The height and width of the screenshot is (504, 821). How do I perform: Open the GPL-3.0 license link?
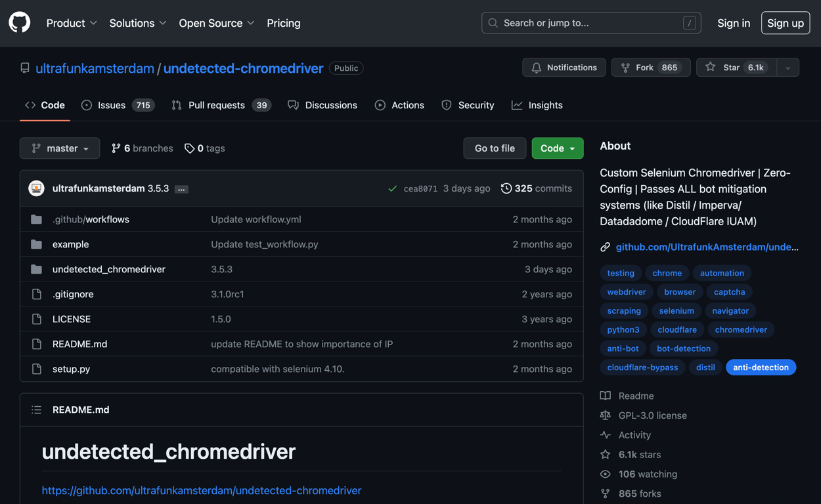(x=653, y=415)
